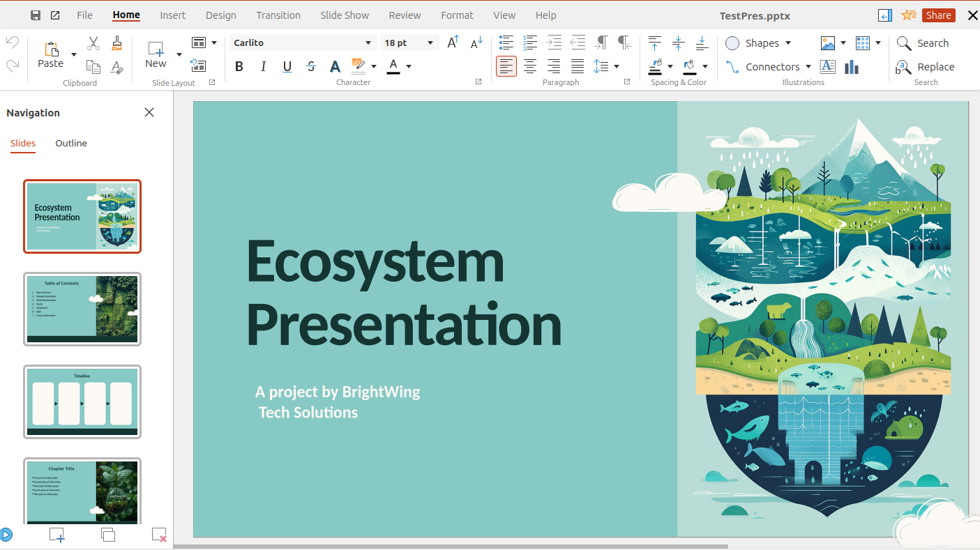Set right-to-left text direction
Viewport: 980px width, 550px height.
[x=624, y=43]
